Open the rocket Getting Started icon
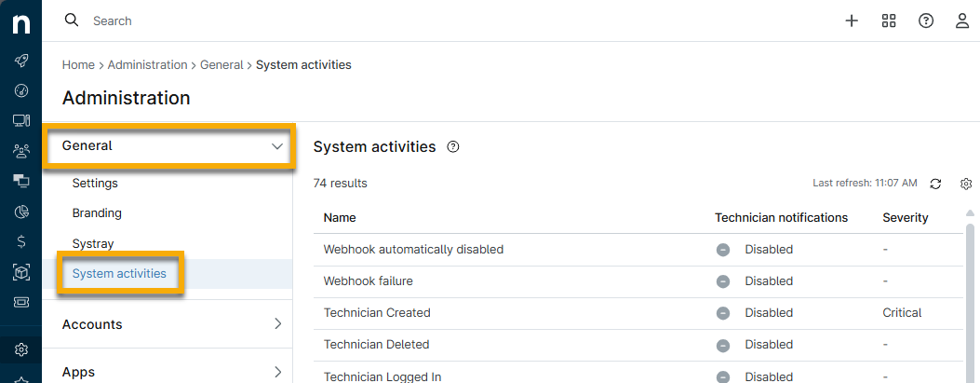This screenshot has width=980, height=383. 20,61
